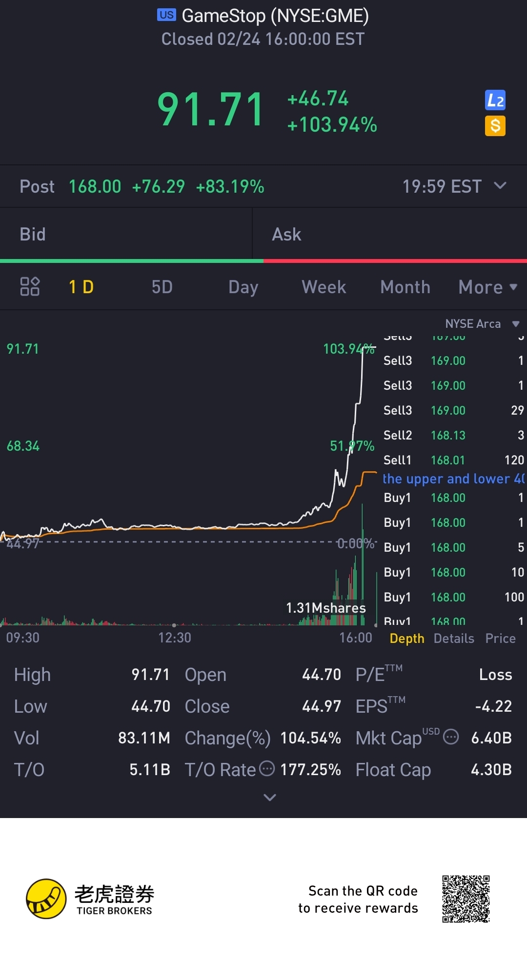Viewport: 527px width, 980px height.
Task: Switch to the Week chart tab
Action: (x=324, y=287)
